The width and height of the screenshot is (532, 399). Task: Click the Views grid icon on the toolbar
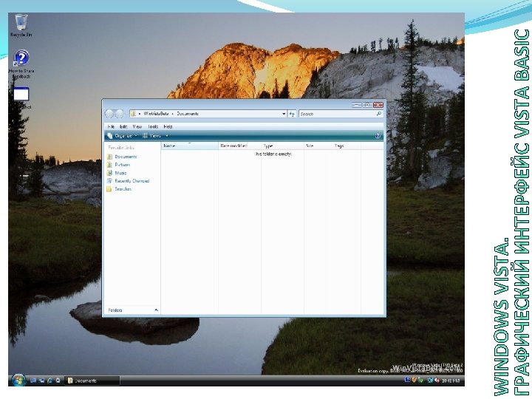(145, 136)
